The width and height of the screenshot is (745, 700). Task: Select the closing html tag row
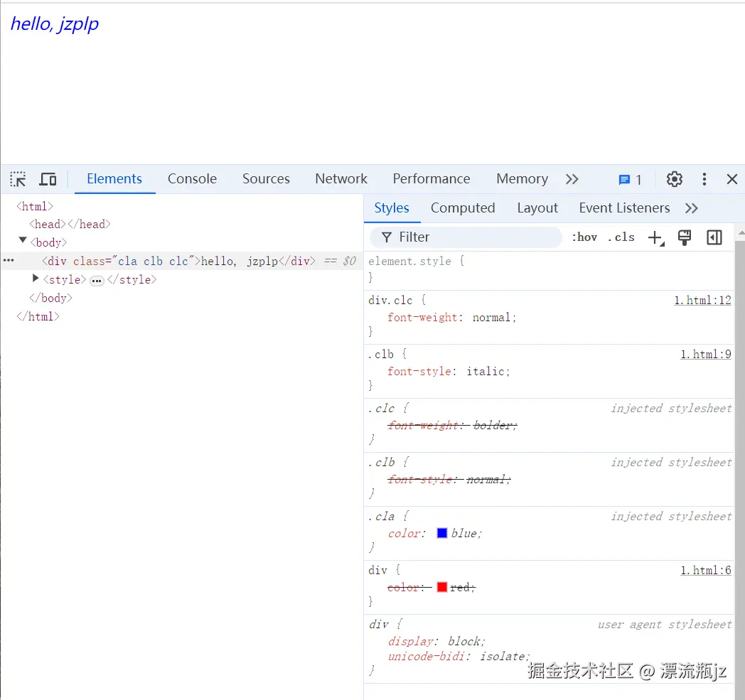coord(38,317)
